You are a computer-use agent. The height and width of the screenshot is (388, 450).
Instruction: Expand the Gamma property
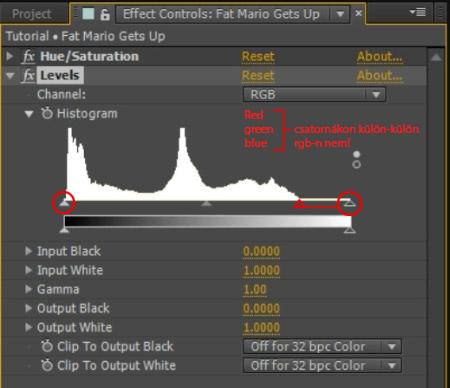[29, 289]
